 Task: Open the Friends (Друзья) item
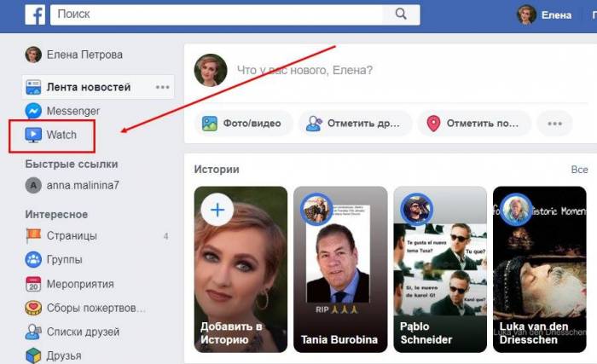tap(64, 355)
